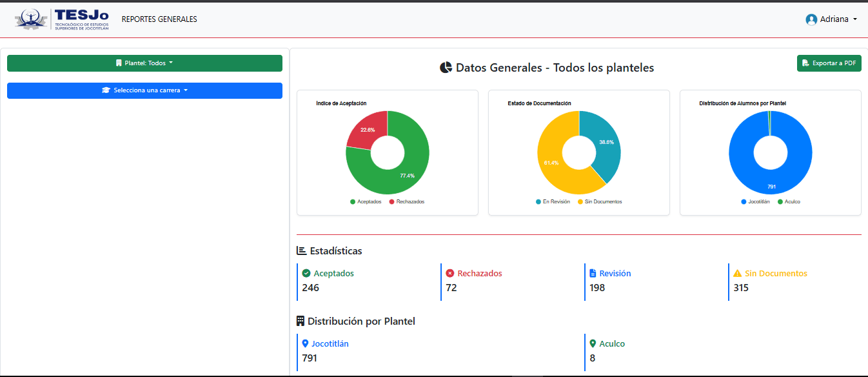This screenshot has height=377, width=868.
Task: Click the building icon in the Plantel button
Action: pyautogui.click(x=119, y=63)
